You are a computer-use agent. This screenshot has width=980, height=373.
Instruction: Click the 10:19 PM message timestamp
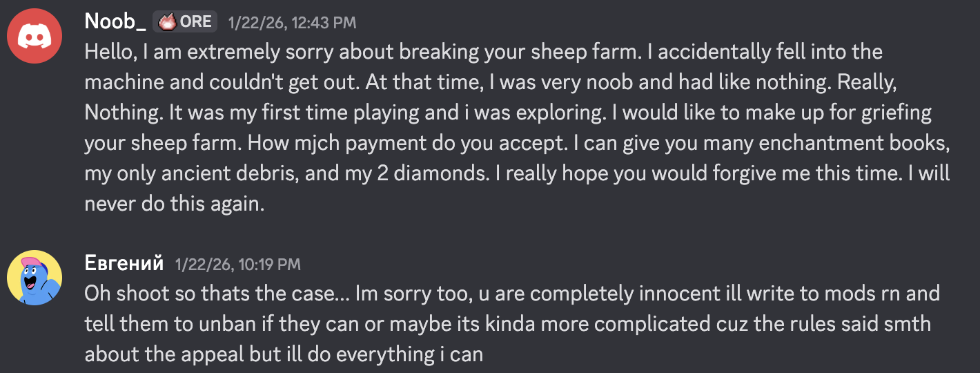[x=237, y=265]
